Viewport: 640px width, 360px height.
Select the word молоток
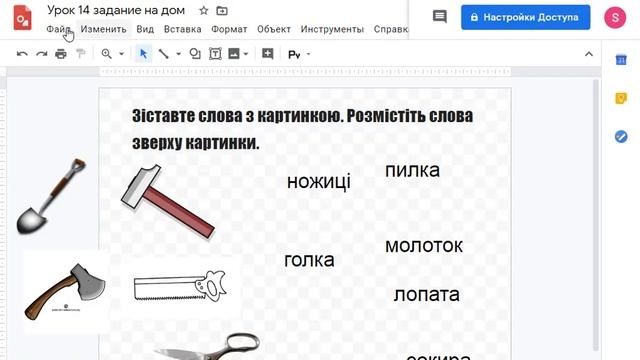[424, 246]
